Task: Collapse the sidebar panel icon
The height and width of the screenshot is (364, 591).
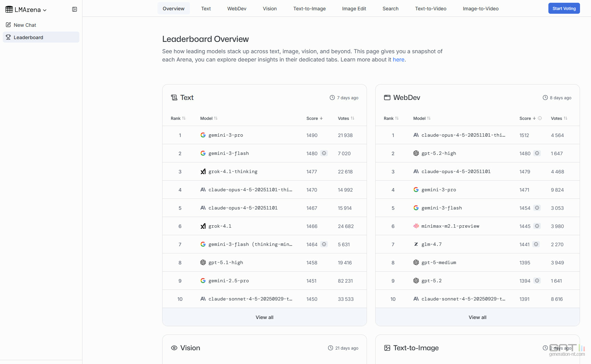Action: pos(75,9)
